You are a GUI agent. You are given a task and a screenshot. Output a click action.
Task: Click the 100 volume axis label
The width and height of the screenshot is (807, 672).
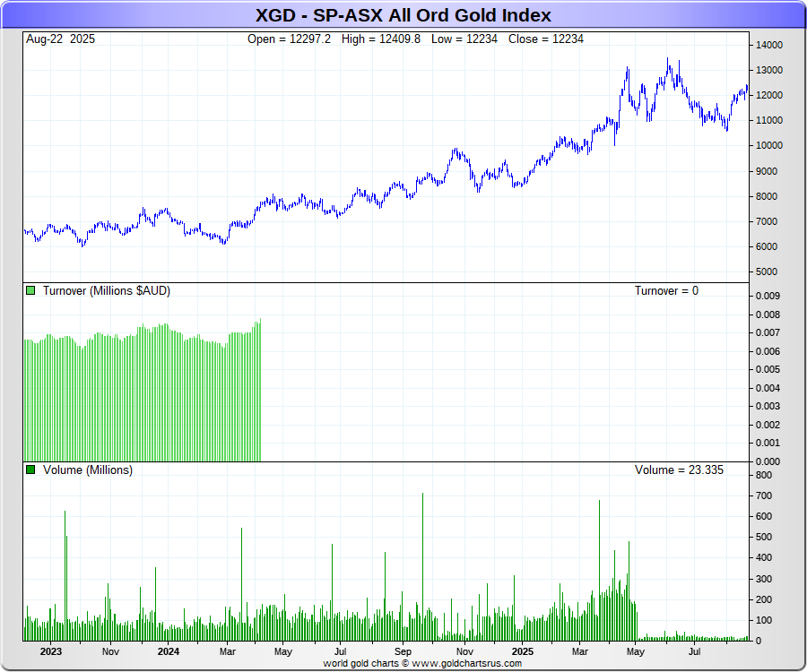pyautogui.click(x=764, y=620)
